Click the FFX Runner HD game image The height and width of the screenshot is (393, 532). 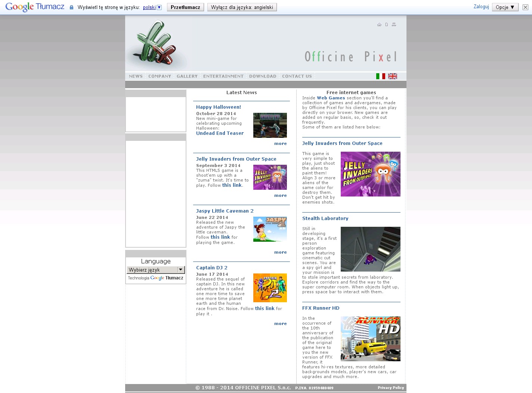point(370,339)
